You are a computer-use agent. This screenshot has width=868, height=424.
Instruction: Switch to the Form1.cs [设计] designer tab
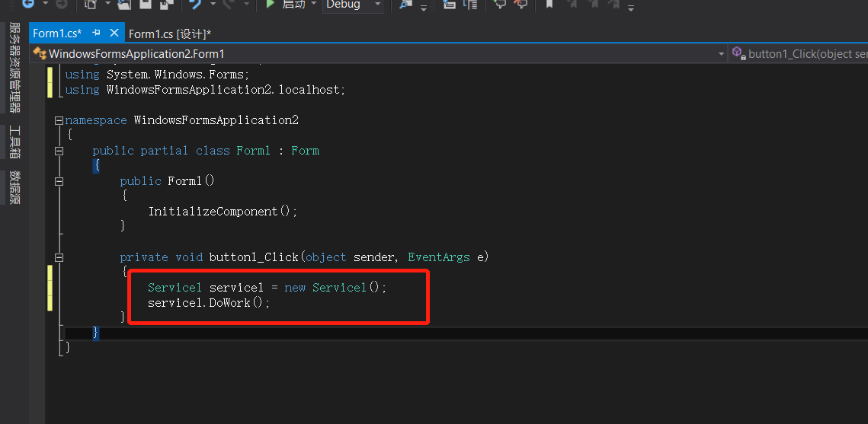tap(170, 33)
